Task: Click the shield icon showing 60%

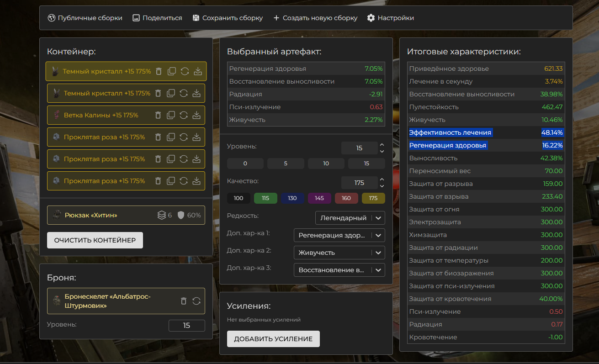Action: 181,215
